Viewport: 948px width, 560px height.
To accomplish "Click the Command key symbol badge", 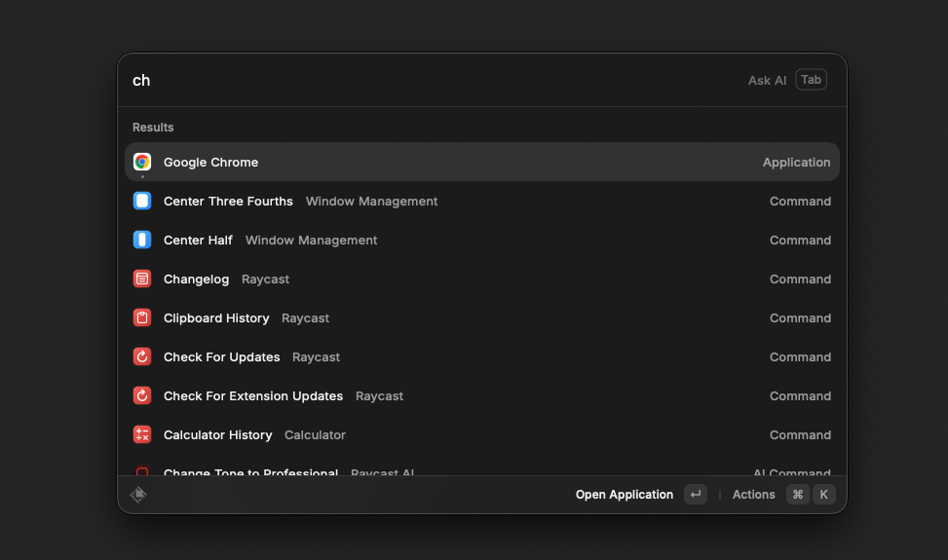I will point(798,495).
